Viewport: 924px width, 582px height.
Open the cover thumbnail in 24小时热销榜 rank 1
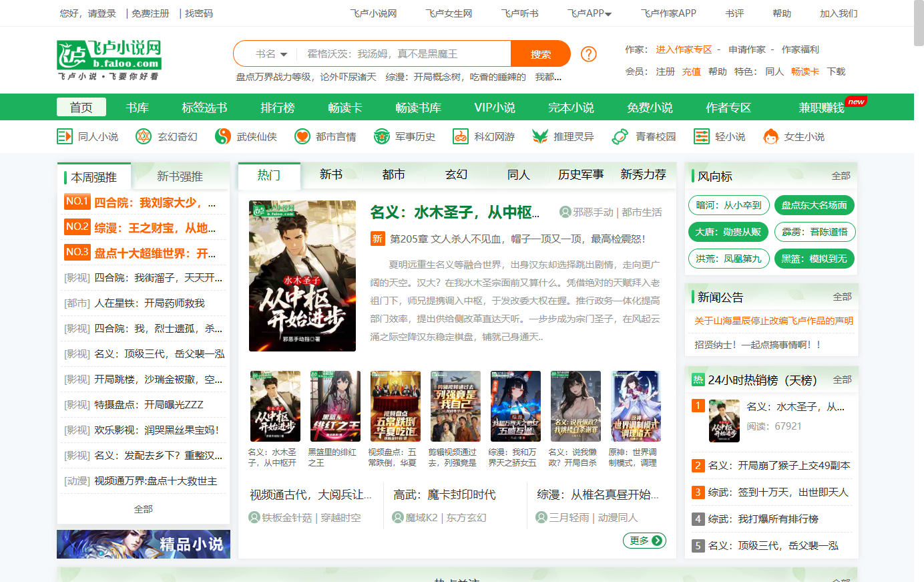pyautogui.click(x=724, y=421)
